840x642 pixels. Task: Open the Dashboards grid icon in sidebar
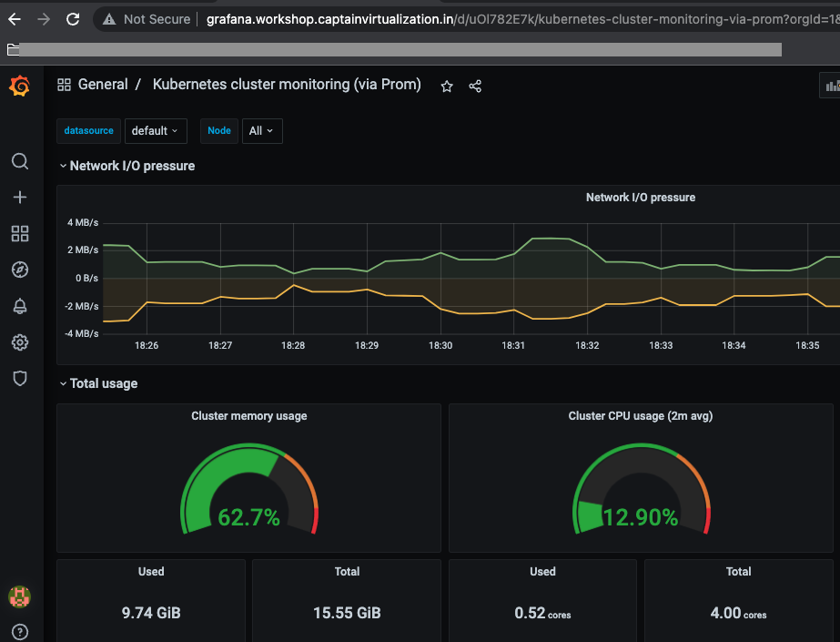(x=20, y=234)
